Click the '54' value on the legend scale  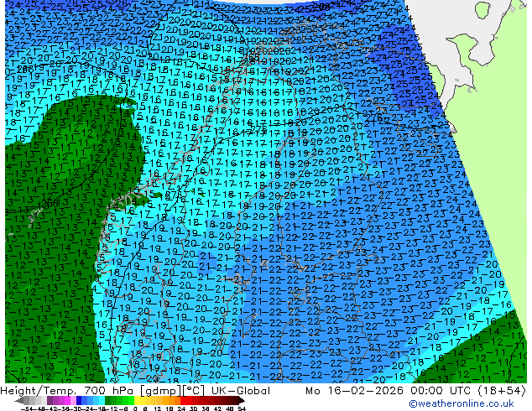coord(242,408)
